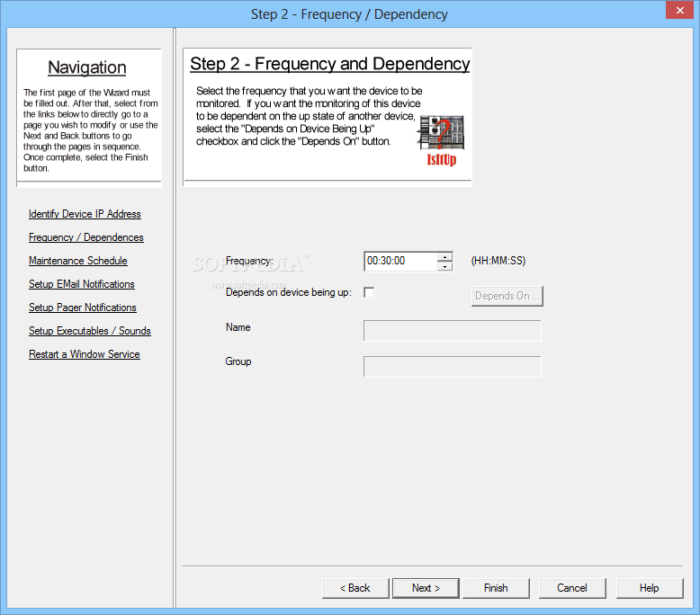This screenshot has width=700, height=615.
Task: Click the Frequency: label
Action: click(249, 261)
